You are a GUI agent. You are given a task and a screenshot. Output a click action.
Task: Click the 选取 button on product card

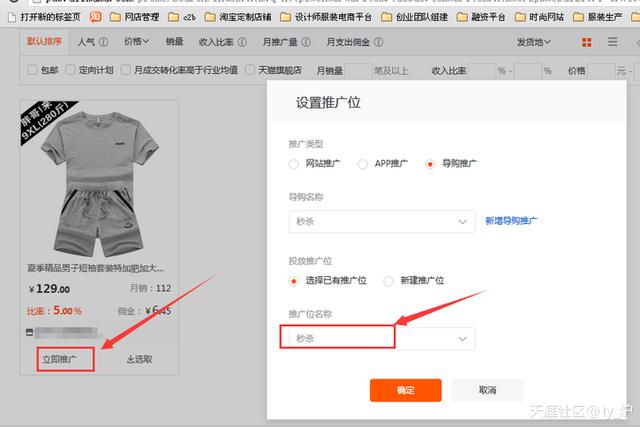[x=140, y=359]
